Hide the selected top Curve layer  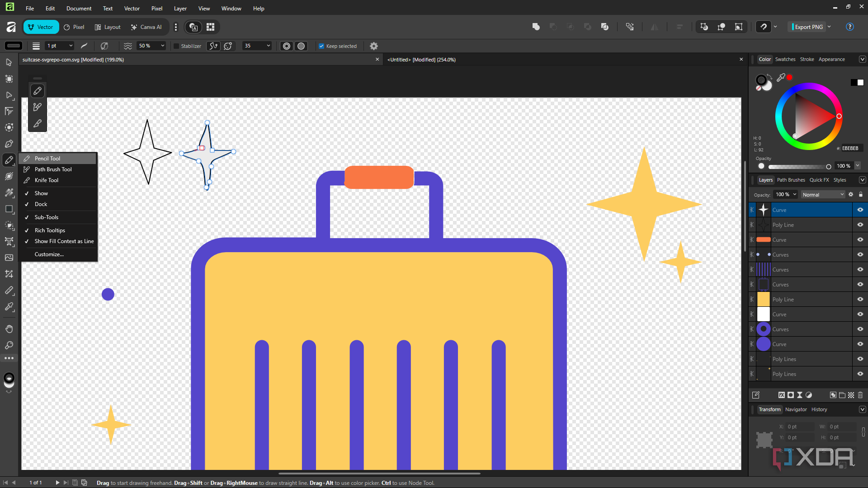pos(860,210)
